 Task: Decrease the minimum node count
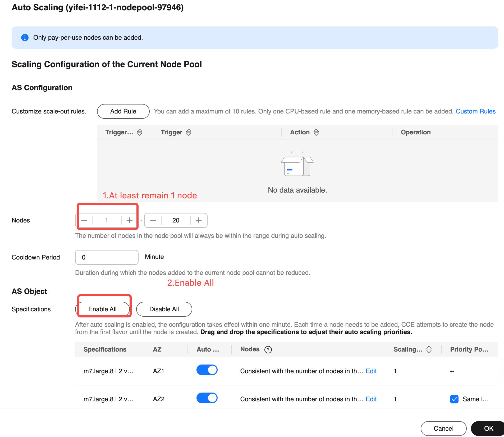pos(84,220)
